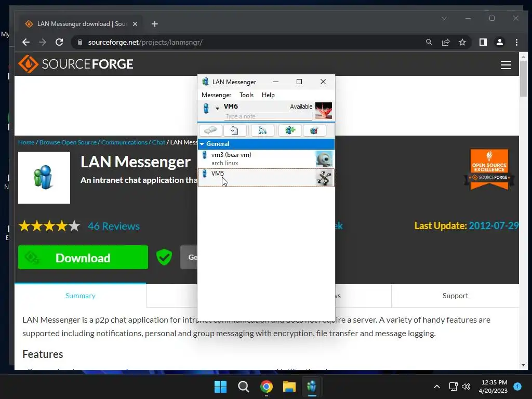Screen dimensions: 532x399
Task: Click the Type a note field
Action: click(x=268, y=116)
